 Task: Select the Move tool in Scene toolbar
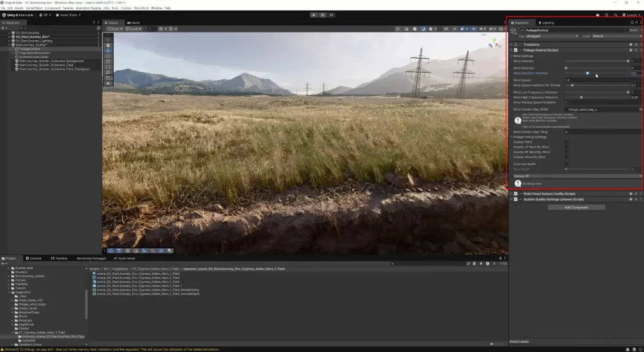[107, 50]
